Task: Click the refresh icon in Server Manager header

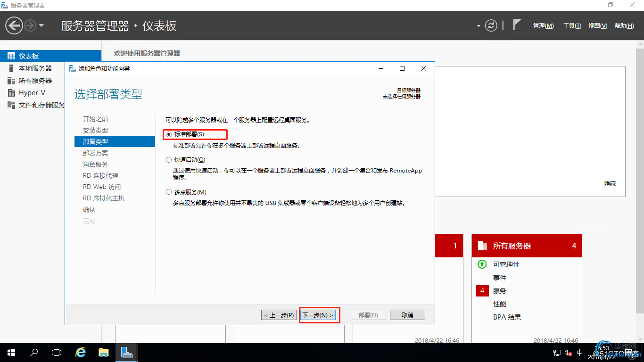Action: point(491,25)
